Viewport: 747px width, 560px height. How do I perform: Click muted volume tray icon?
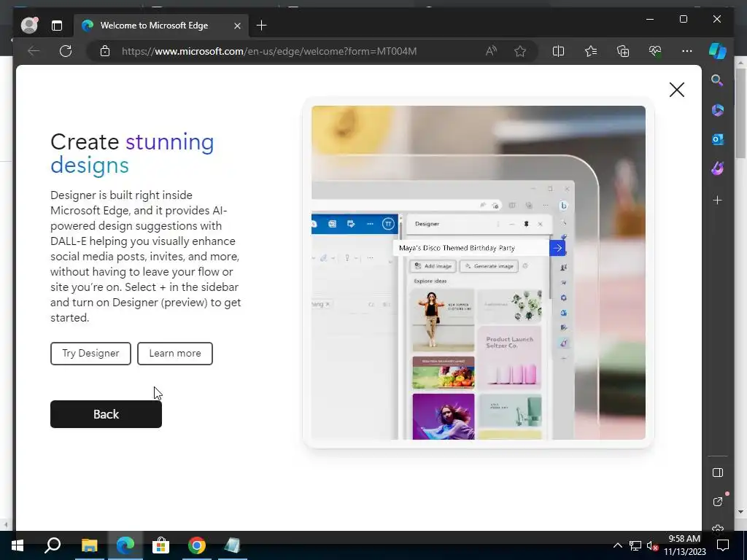coord(651,545)
